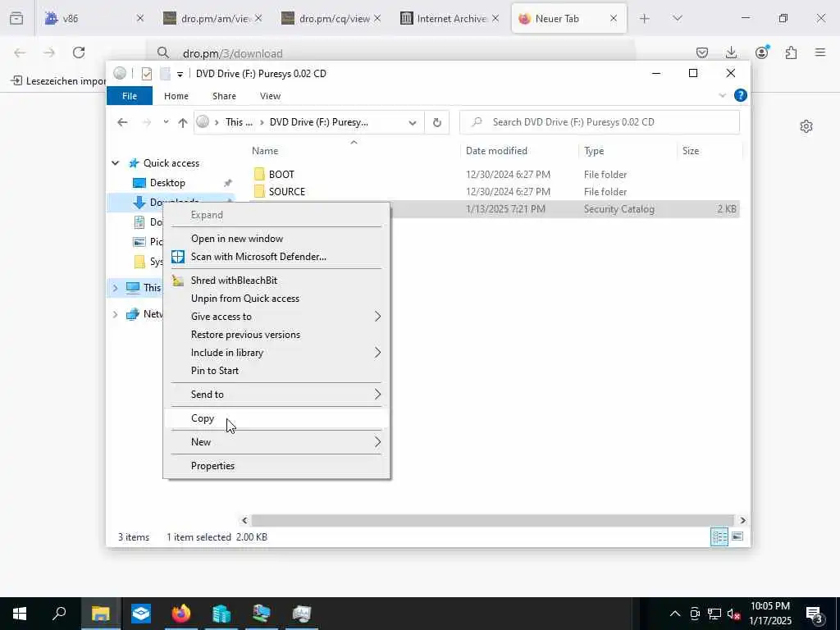Sort by the Size column header
840x630 pixels.
point(691,151)
